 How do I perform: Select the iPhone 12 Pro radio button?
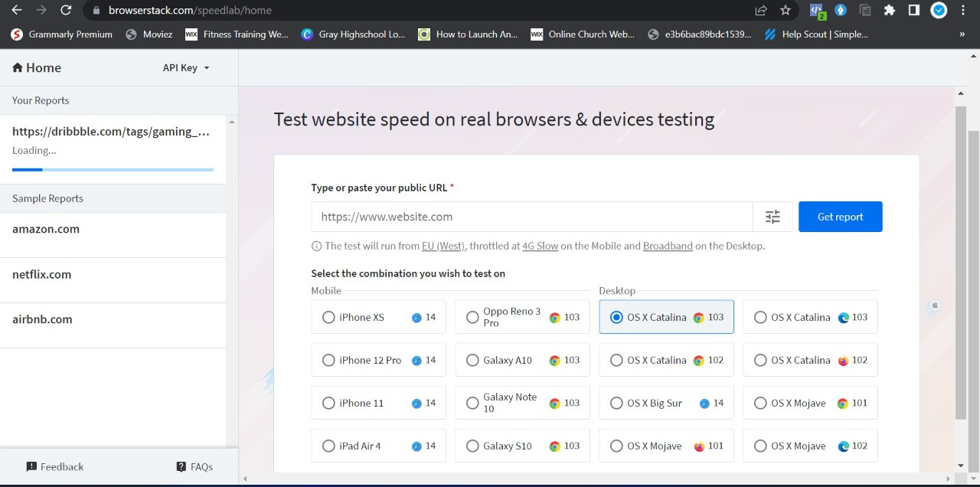pyautogui.click(x=328, y=360)
